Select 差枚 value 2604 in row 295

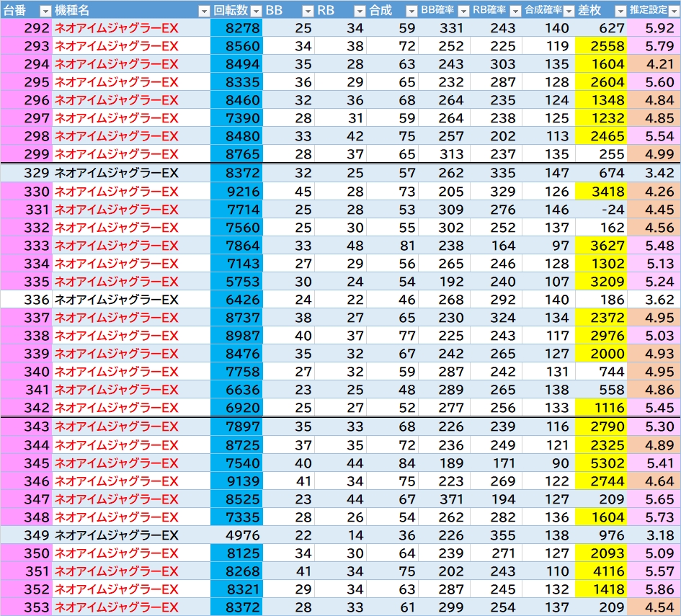pos(601,82)
